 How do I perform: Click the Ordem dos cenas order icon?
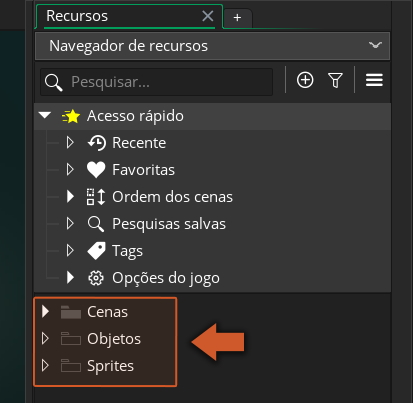tap(96, 197)
